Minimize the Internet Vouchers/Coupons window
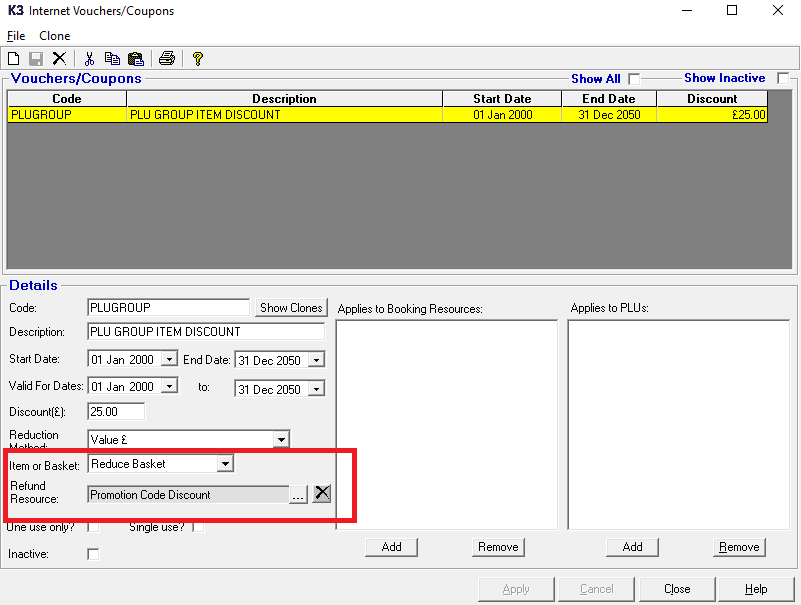801x605 pixels. (x=687, y=10)
